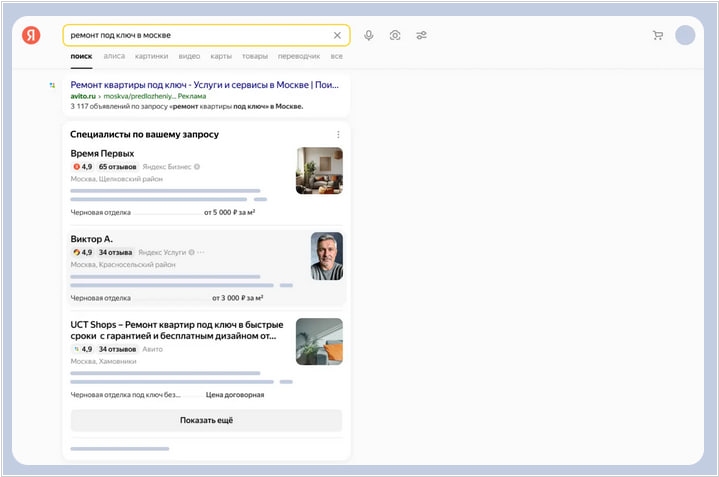Open the Виктор А. specialist title
The image size is (719, 477).
click(x=91, y=239)
